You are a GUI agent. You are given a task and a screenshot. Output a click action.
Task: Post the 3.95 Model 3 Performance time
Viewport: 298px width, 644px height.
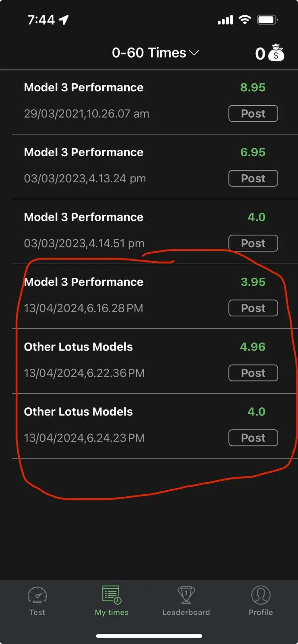click(x=253, y=308)
